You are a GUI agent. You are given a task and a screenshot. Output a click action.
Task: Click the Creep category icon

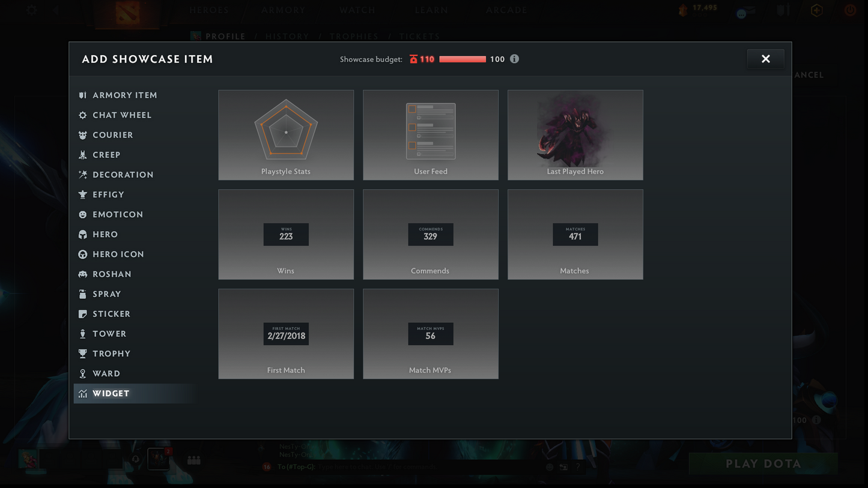tap(83, 155)
